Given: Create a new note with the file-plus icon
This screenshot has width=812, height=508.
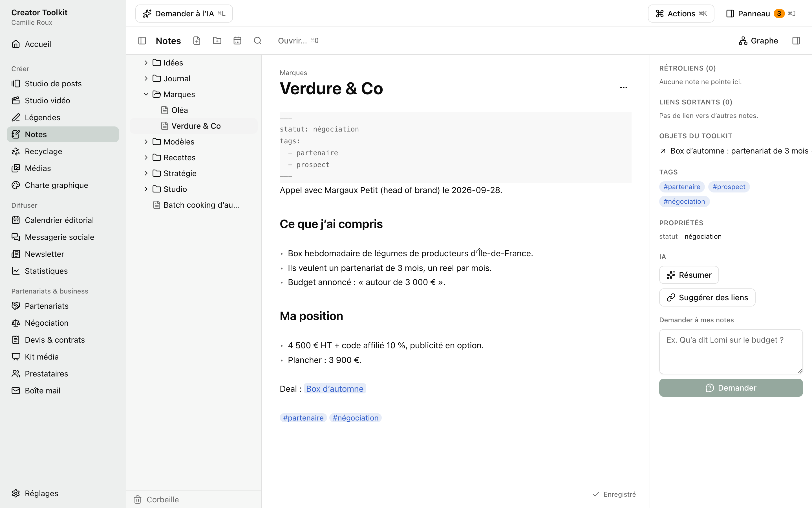Looking at the screenshot, I should coord(197,41).
